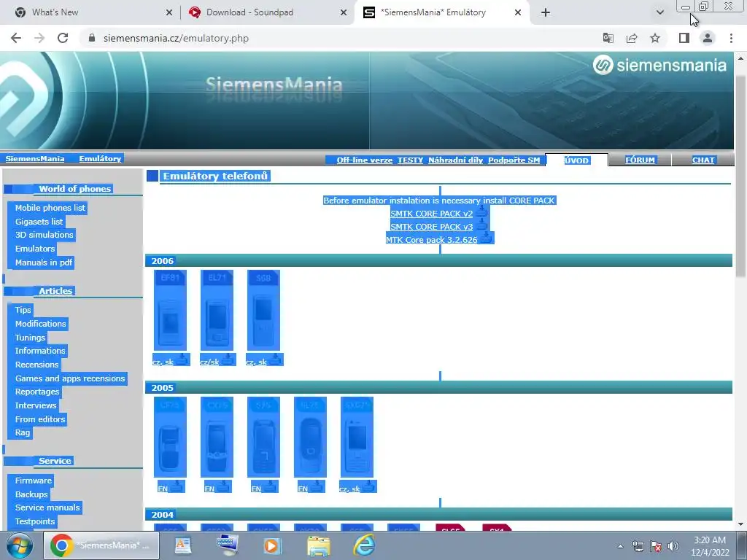
Task: Show hidden system tray icons
Action: pyautogui.click(x=620, y=546)
